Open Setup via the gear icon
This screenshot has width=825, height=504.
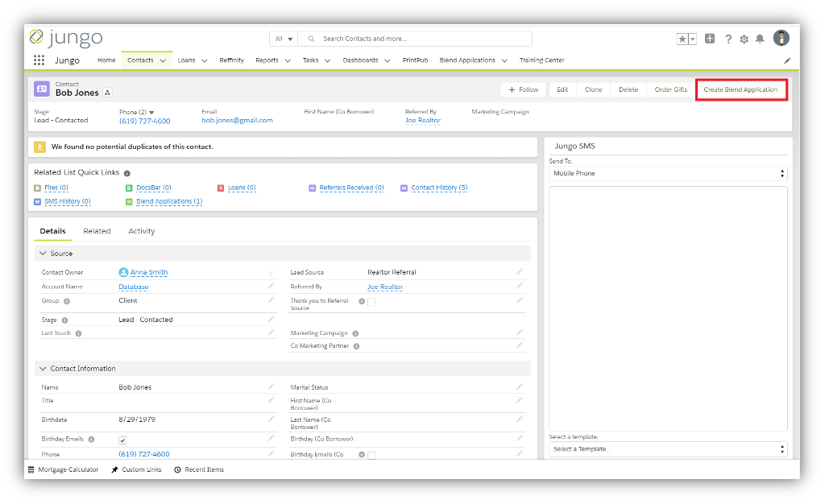[x=744, y=38]
